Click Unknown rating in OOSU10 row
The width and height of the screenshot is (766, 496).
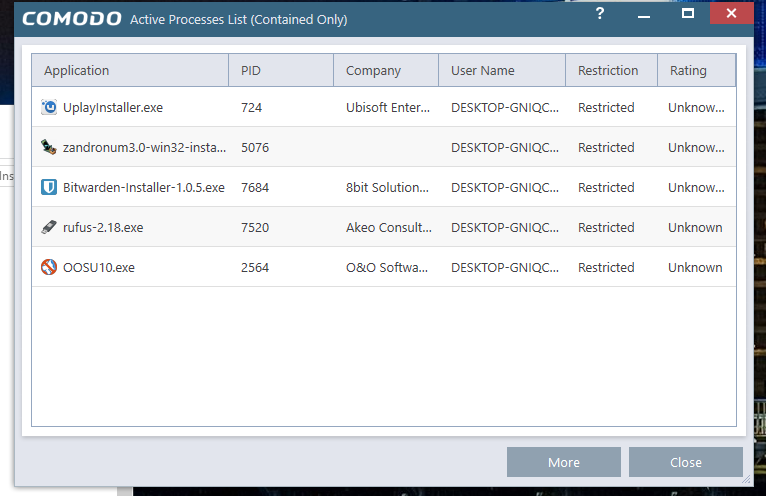695,268
